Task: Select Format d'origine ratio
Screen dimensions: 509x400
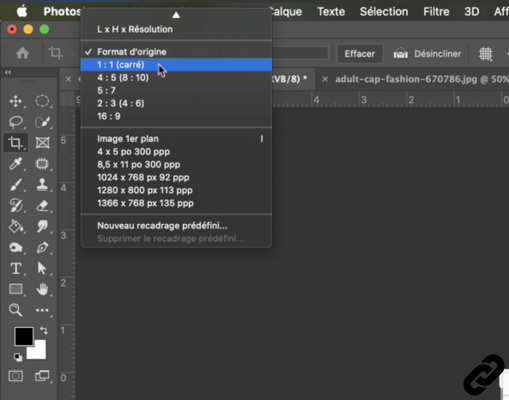Action: point(176,52)
